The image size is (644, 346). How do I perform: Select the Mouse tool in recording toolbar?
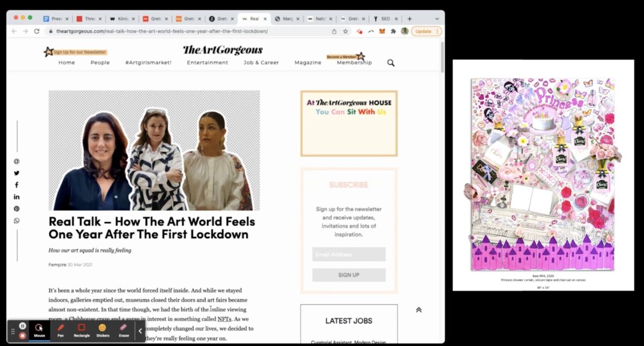click(x=39, y=330)
